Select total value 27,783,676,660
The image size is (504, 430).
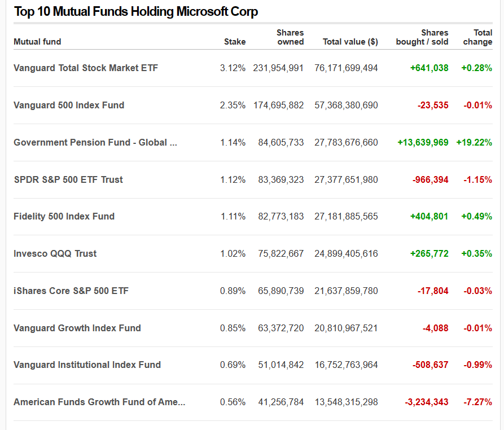(346, 143)
